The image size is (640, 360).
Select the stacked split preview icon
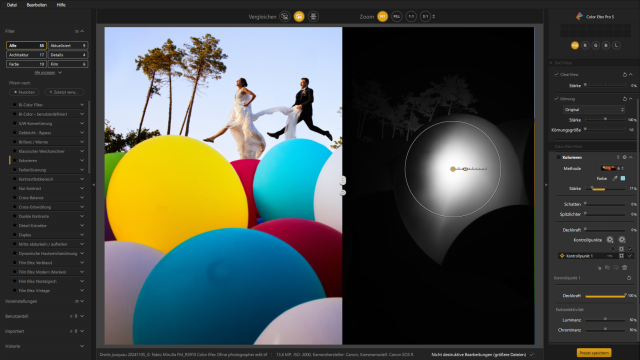[313, 17]
